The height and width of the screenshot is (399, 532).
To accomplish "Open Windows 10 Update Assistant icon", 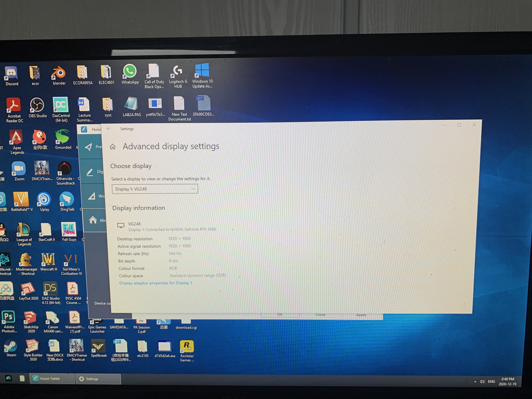I will click(x=202, y=76).
